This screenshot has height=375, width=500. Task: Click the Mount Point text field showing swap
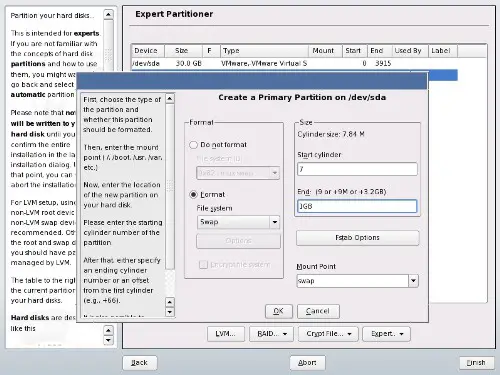pyautogui.click(x=352, y=281)
